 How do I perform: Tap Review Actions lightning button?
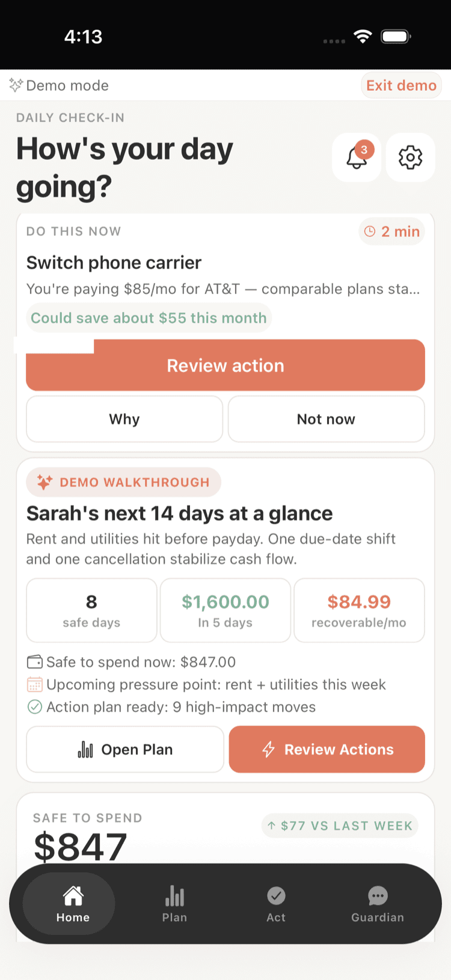coord(327,749)
